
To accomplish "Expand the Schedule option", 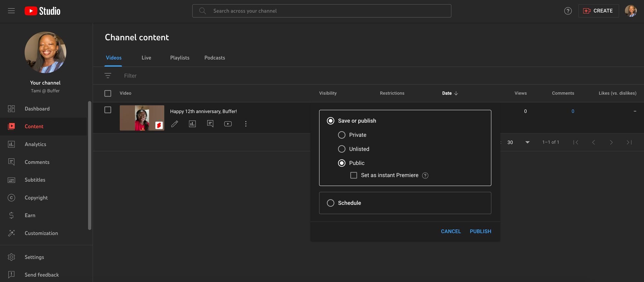I will pos(331,203).
